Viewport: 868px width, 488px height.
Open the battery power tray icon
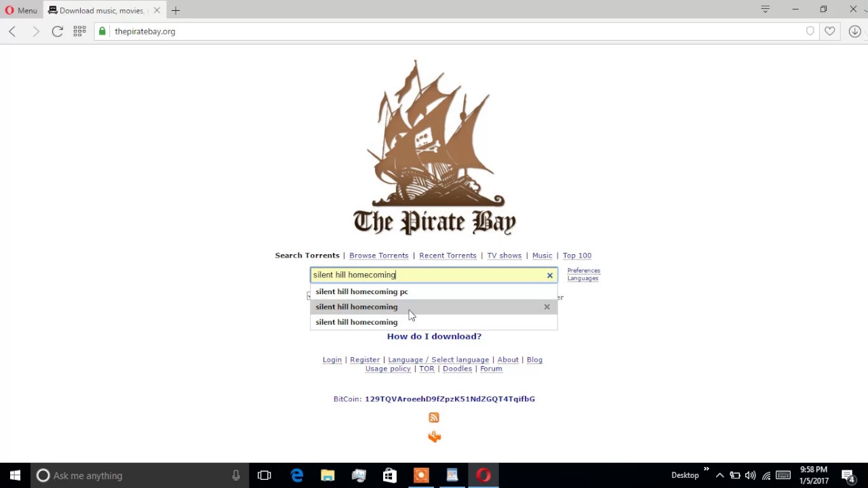click(734, 475)
